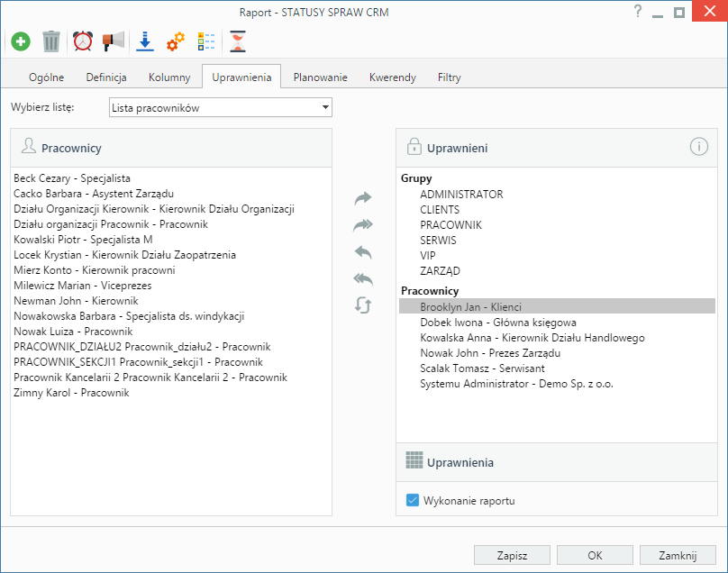Open the Kolumny tab
The height and width of the screenshot is (573, 728).
click(x=169, y=77)
